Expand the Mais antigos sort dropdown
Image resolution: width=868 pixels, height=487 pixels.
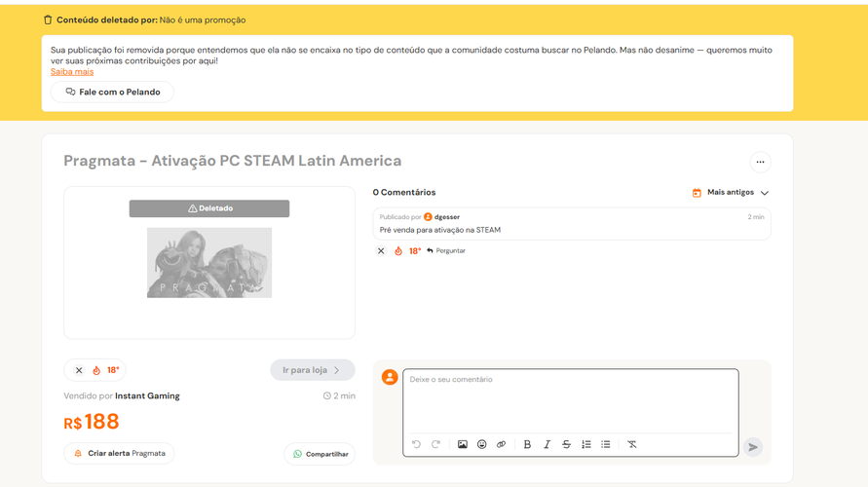tap(731, 193)
